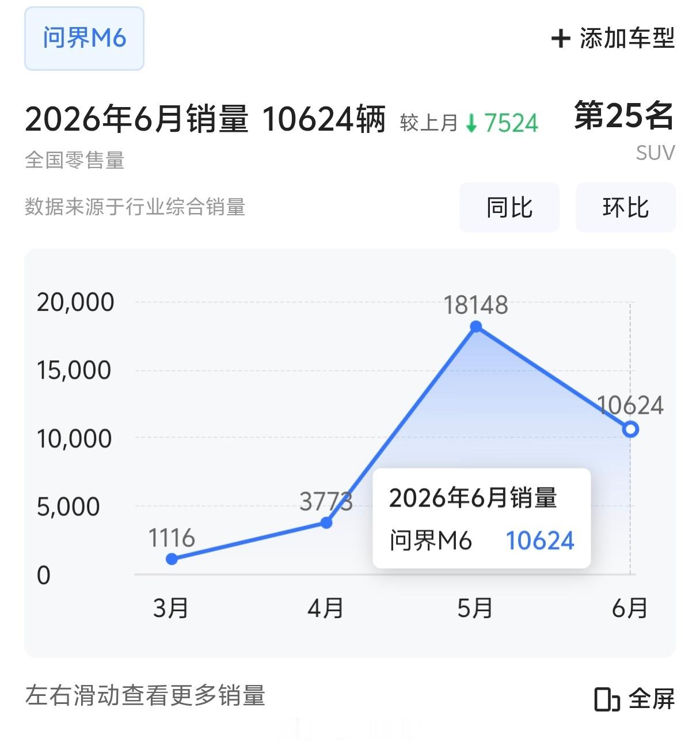Tap the 问界M6 label in tooltip
700x746 pixels.
[x=431, y=541]
